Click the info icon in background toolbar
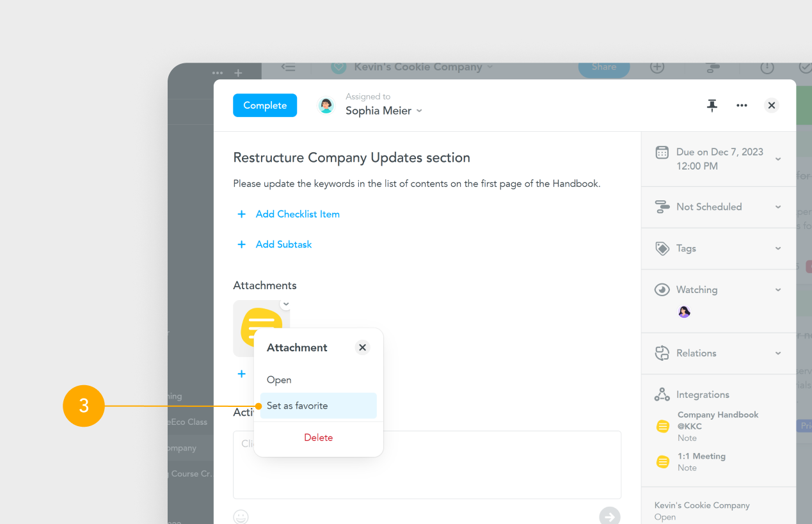 click(x=767, y=67)
